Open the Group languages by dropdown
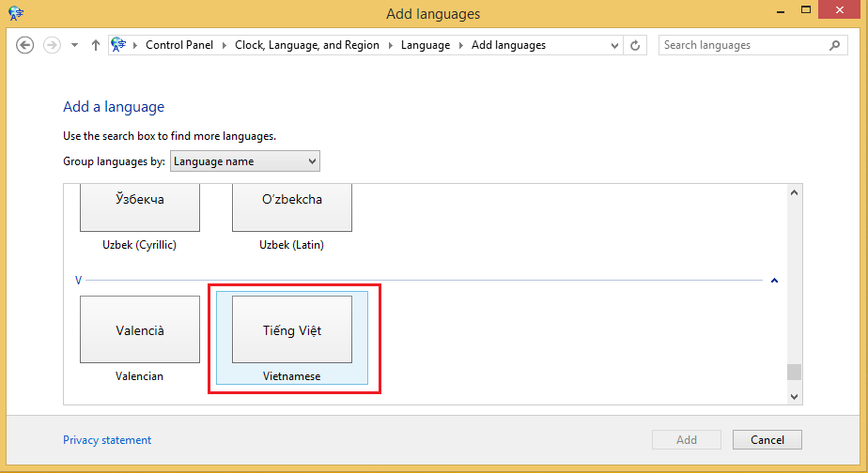The width and height of the screenshot is (868, 473). (x=244, y=161)
